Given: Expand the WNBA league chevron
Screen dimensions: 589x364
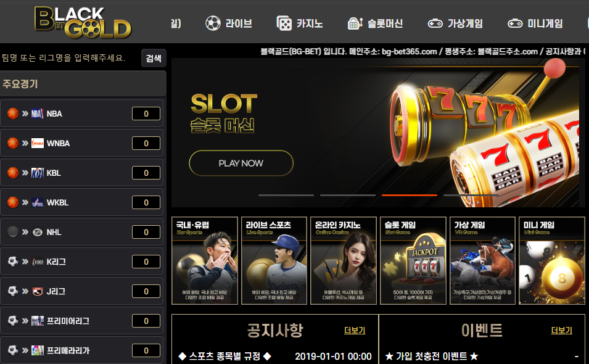Looking at the screenshot, I should click(25, 143).
